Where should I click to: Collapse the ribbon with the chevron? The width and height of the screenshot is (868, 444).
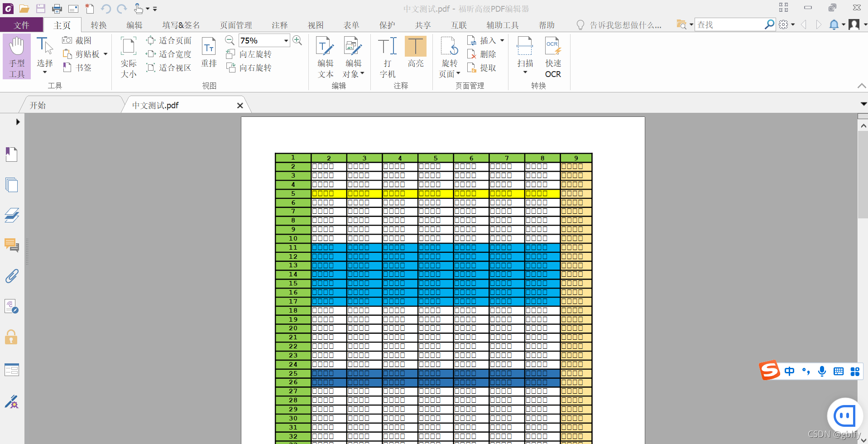(x=862, y=86)
